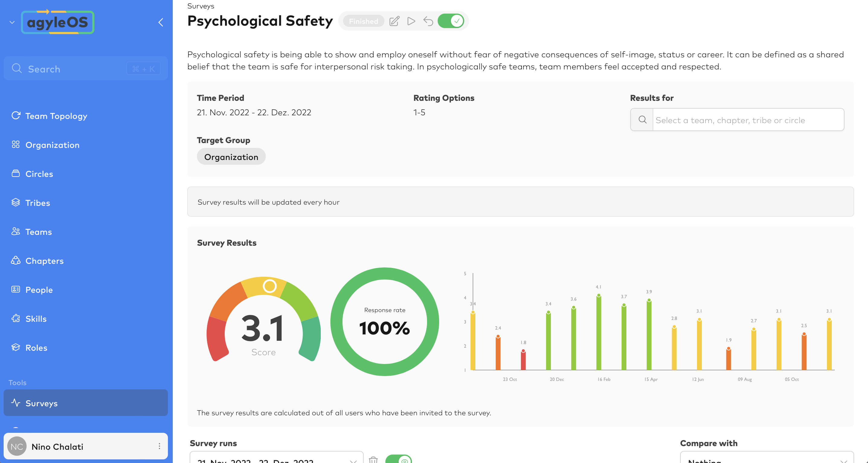Click the score gauge indicator circle
The image size is (868, 463).
tap(270, 286)
